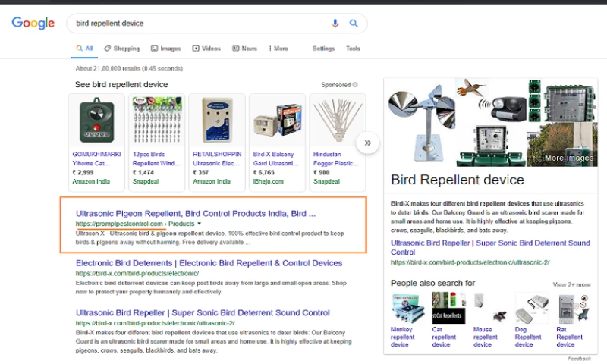Open Electronic Bird Deterrents result title

[209, 263]
